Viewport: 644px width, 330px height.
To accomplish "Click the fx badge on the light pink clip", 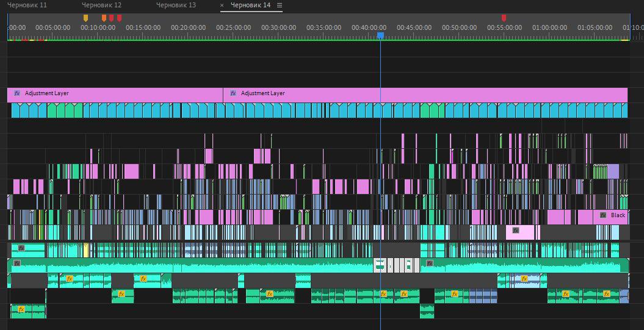I will pos(516,231).
